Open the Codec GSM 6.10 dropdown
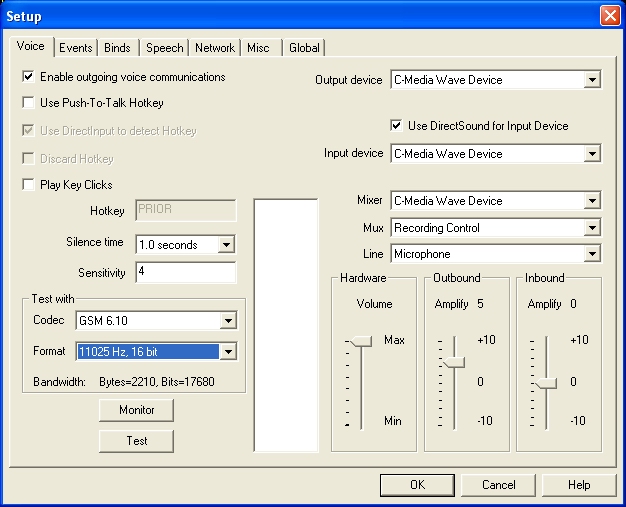This screenshot has width=626, height=507. coord(228,321)
